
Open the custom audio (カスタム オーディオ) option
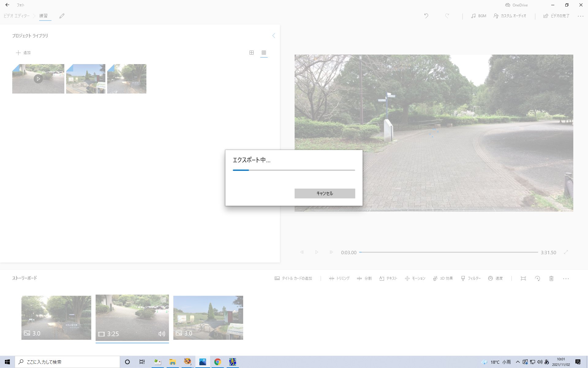tap(510, 16)
